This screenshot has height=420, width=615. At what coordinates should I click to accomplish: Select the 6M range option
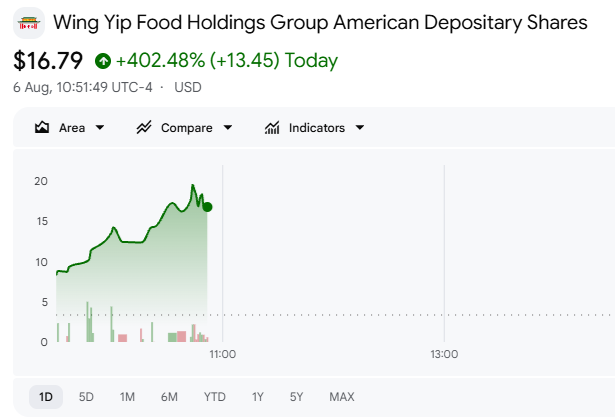coord(169,397)
